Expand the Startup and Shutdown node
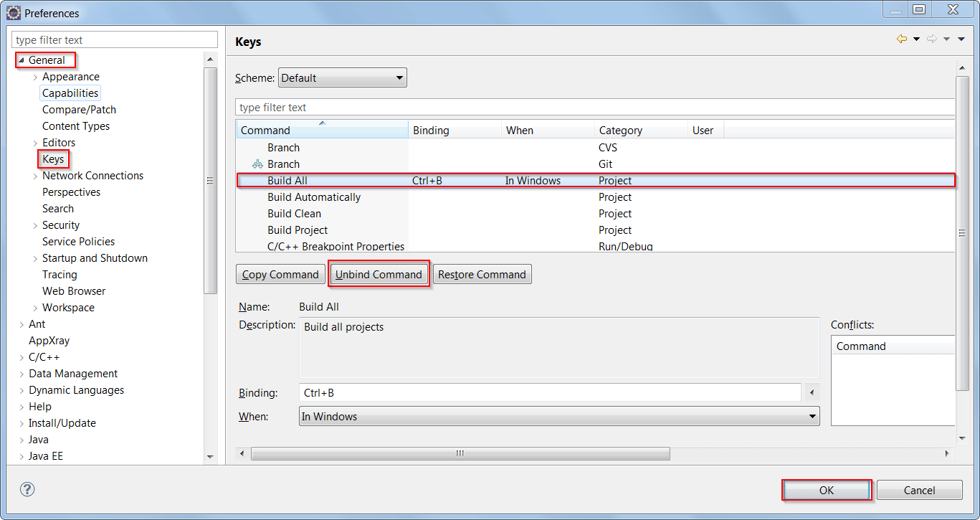Image resolution: width=980 pixels, height=520 pixels. pos(35,258)
